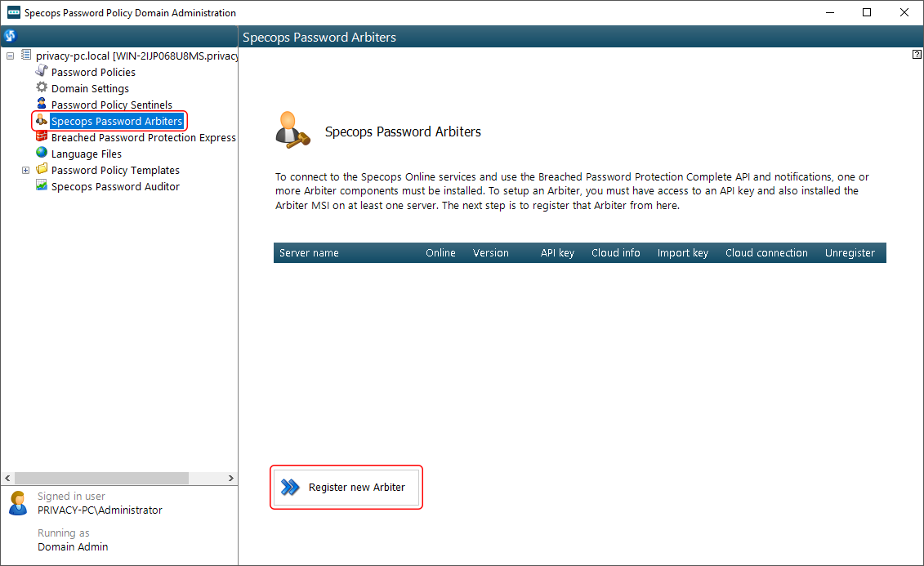Click the Language Files globe icon
The image size is (924, 566).
(x=41, y=153)
